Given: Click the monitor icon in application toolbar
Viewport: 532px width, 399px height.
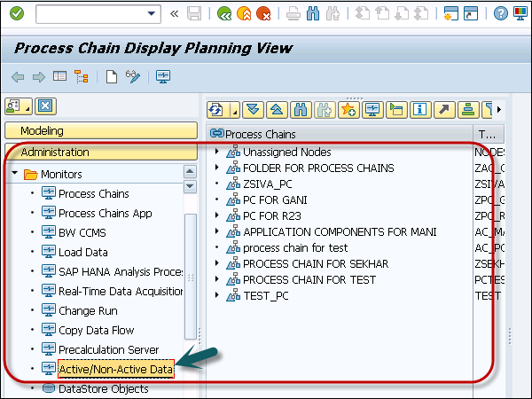Looking at the screenshot, I should pyautogui.click(x=163, y=76).
